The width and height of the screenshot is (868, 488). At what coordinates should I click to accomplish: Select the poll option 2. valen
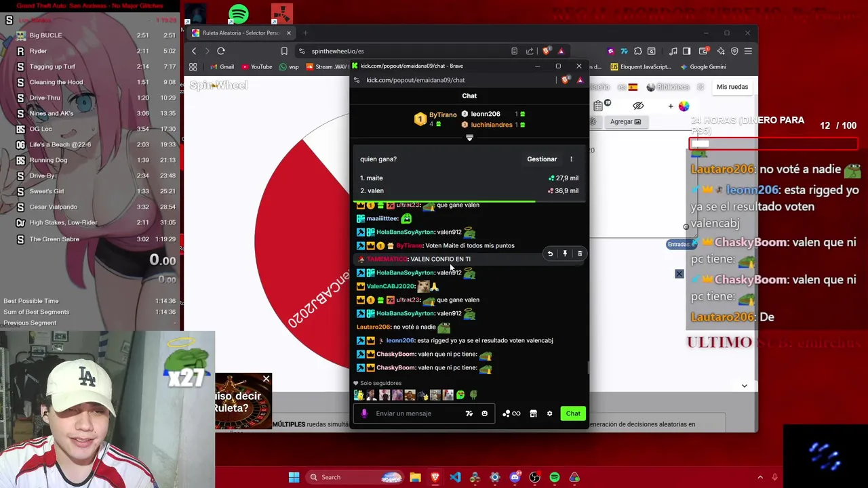coord(469,191)
